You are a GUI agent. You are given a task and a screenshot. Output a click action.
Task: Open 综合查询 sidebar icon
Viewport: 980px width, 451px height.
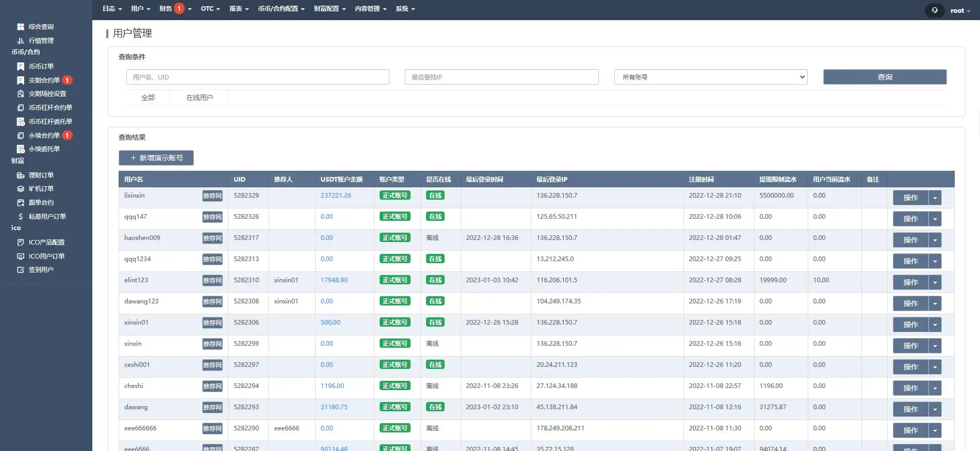point(21,27)
